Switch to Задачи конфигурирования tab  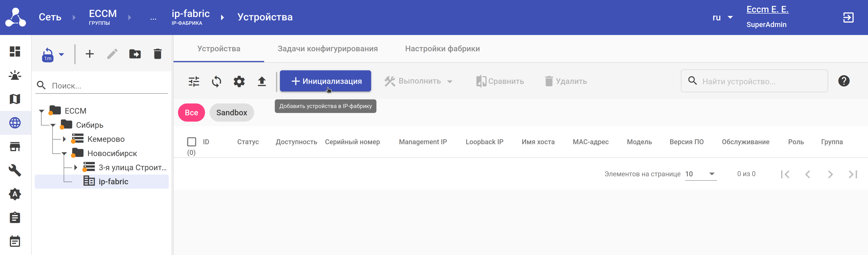[x=327, y=48]
